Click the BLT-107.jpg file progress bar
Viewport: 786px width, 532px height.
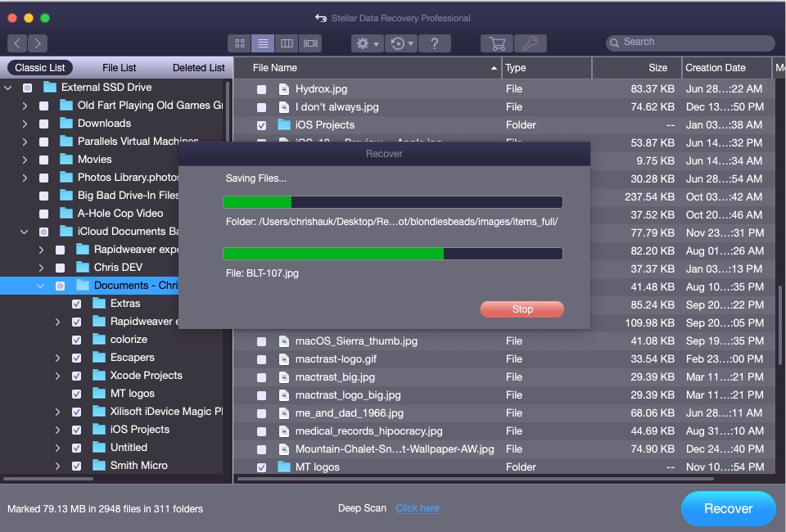[392, 254]
